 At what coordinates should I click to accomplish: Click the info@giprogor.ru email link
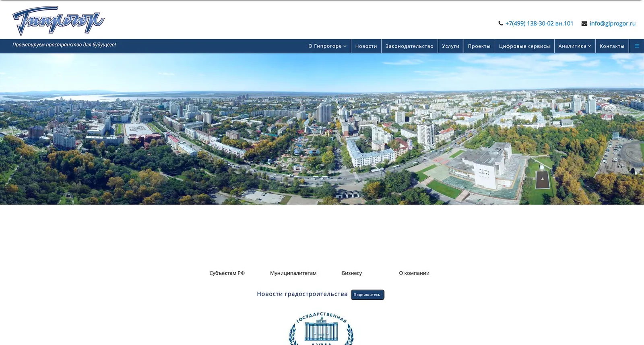(613, 23)
